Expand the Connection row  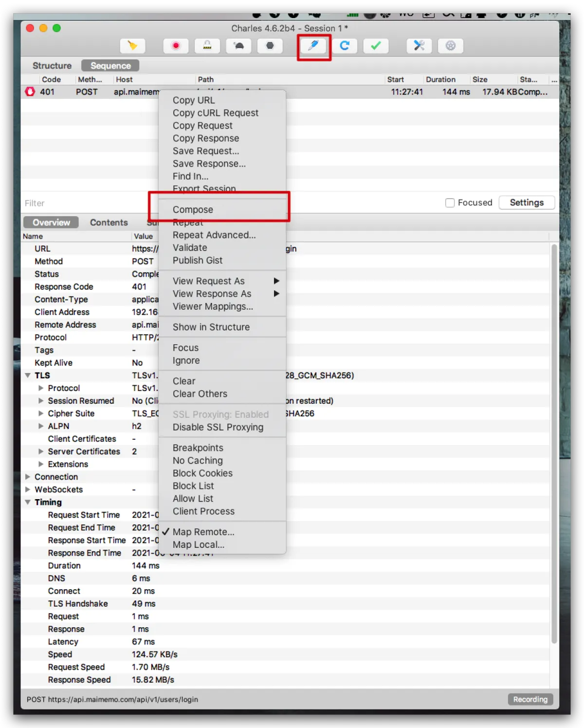[x=28, y=477]
